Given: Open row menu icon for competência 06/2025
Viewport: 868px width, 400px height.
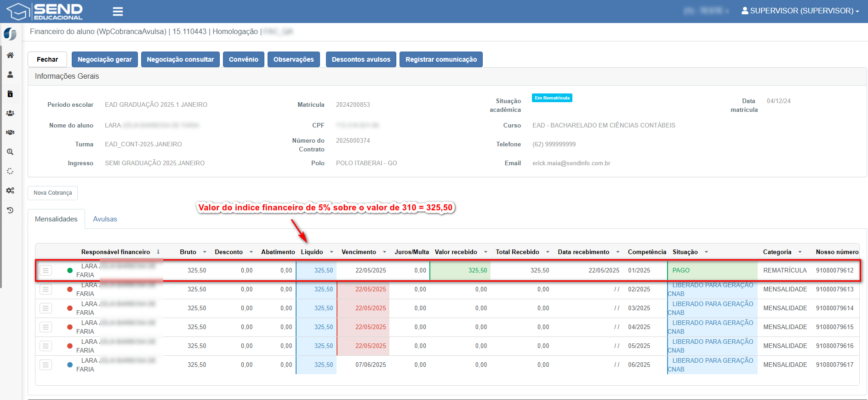Looking at the screenshot, I should pyautogui.click(x=46, y=365).
